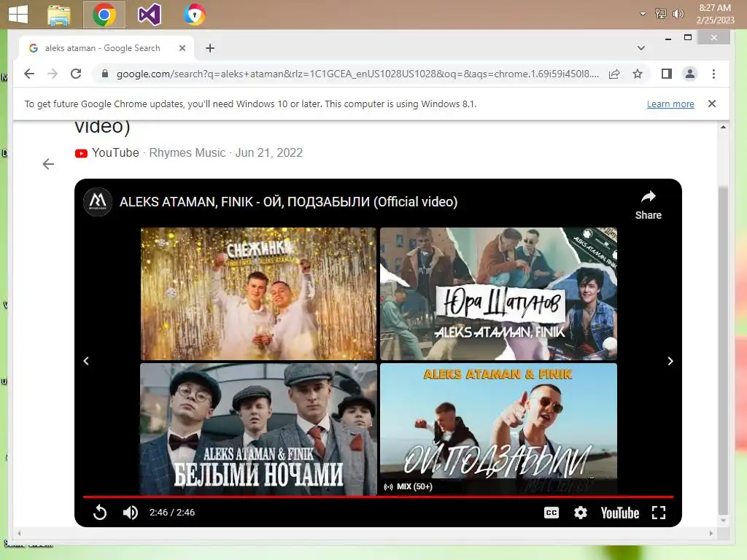
Task: Click the back arrow beside the video
Action: pos(48,164)
